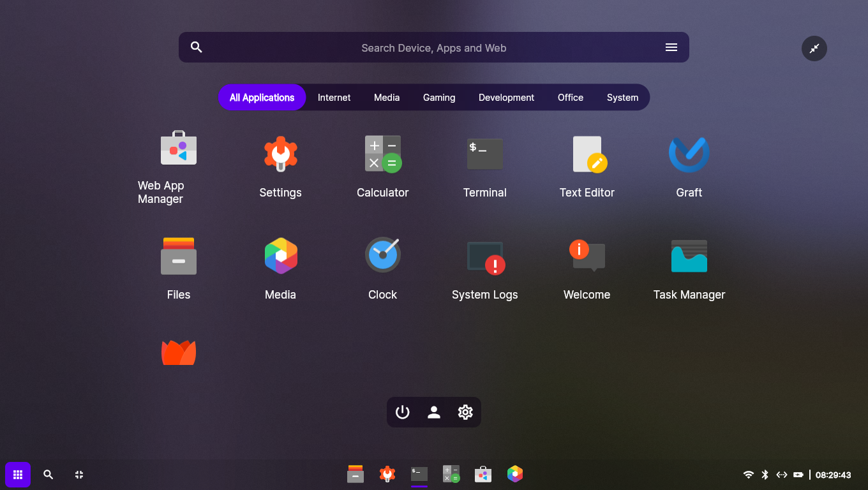Exit fullscreen launcher with collapse button
Screen dimensions: 868x490
pyautogui.click(x=814, y=48)
